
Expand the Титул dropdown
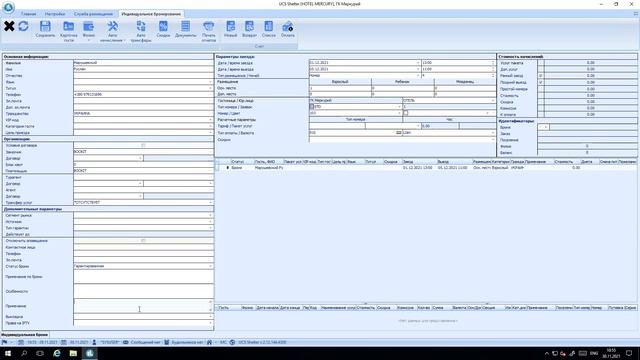click(211, 88)
